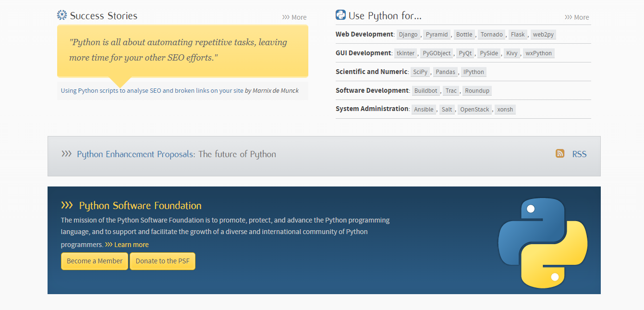
Task: Click the Pandas link
Action: [446, 72]
